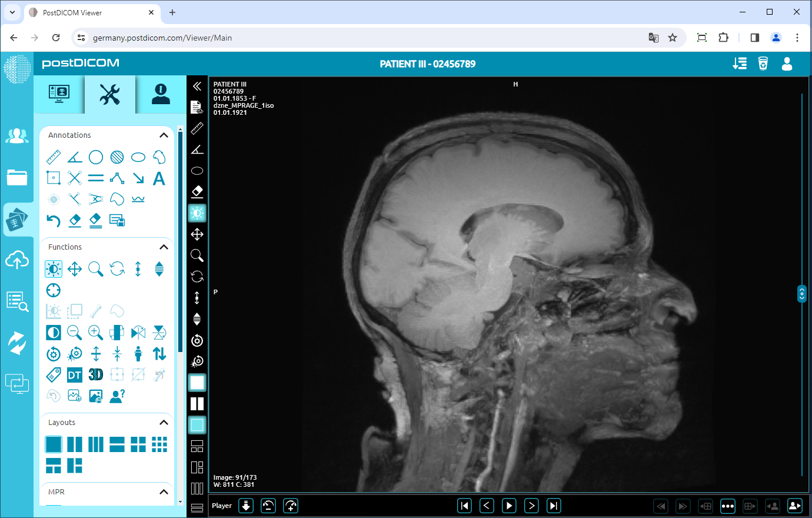Select the Text annotation tool
812x518 pixels.
point(159,178)
